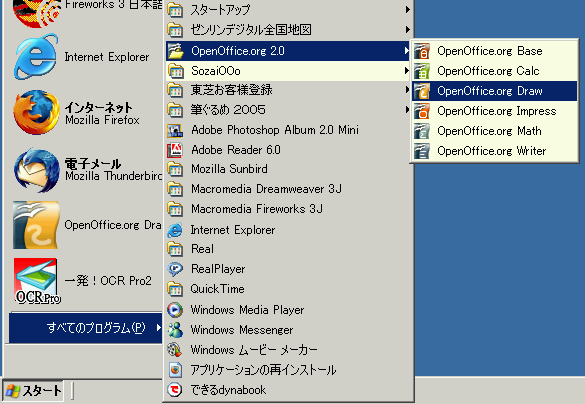Click the OCR Pro2 scanner icon

36,281
